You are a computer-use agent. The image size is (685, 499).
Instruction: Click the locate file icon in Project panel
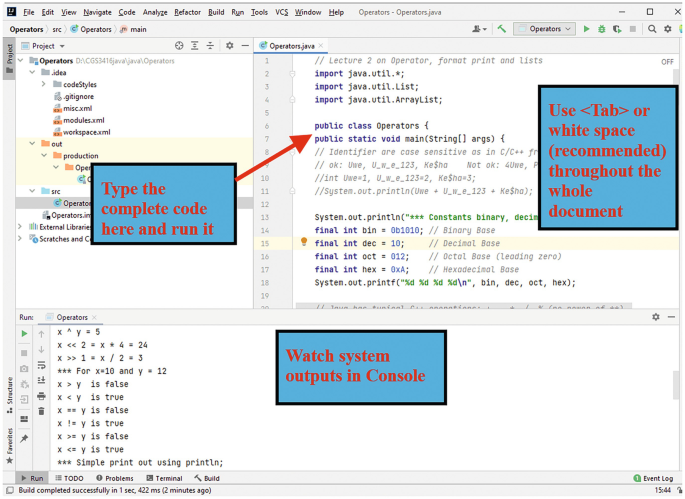pyautogui.click(x=179, y=46)
